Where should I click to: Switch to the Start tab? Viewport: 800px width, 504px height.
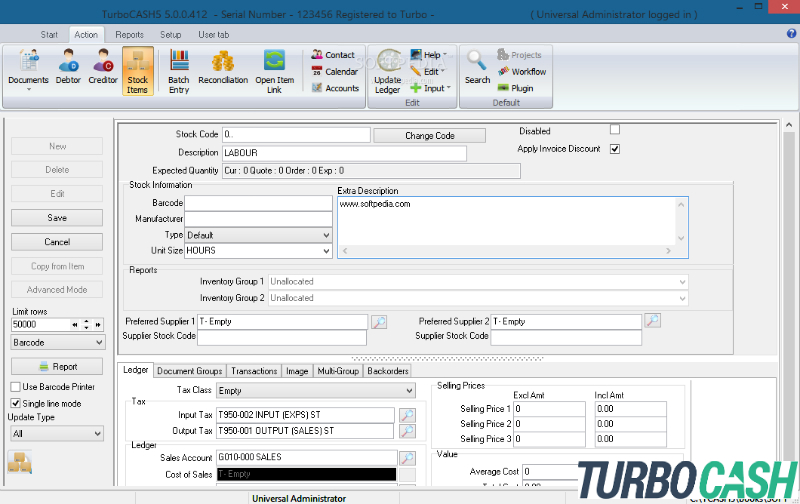(49, 35)
